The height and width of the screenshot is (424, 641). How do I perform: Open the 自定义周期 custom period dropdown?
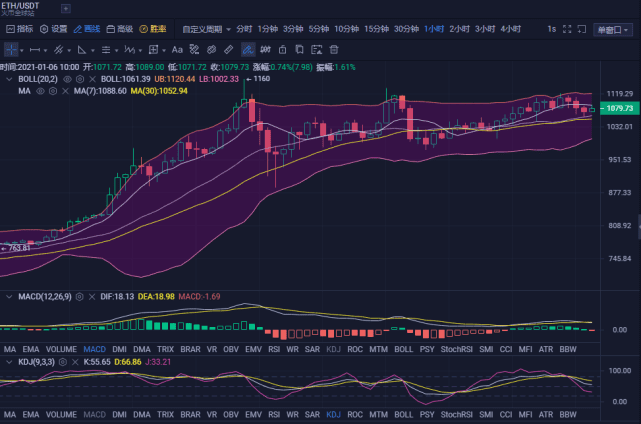[206, 29]
